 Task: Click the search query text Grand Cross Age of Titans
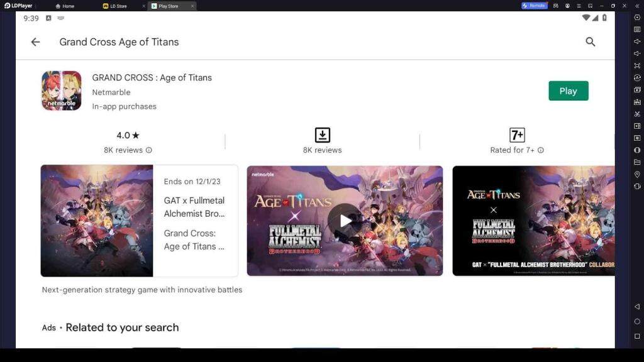[119, 42]
